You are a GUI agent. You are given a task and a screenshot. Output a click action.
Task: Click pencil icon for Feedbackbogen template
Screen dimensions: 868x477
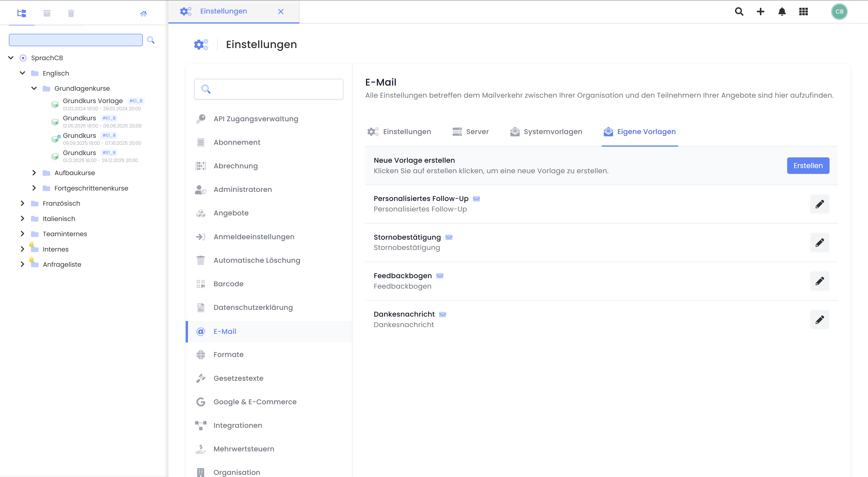click(820, 281)
